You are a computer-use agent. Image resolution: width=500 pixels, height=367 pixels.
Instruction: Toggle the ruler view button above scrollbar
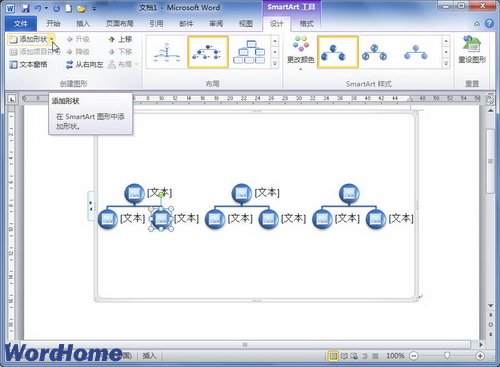(x=490, y=100)
